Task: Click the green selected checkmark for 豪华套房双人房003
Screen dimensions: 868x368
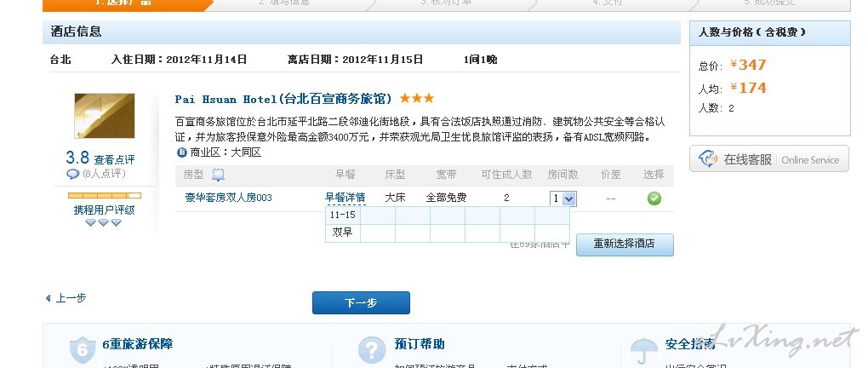Action: pyautogui.click(x=654, y=198)
